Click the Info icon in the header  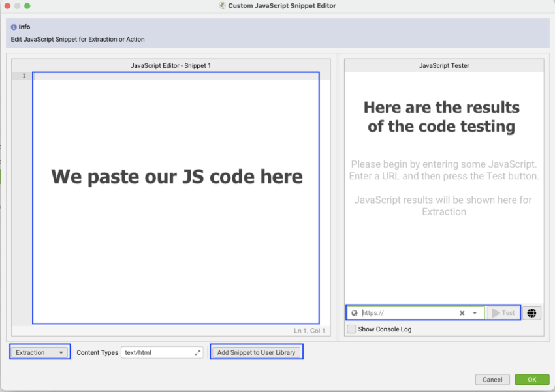[14, 27]
